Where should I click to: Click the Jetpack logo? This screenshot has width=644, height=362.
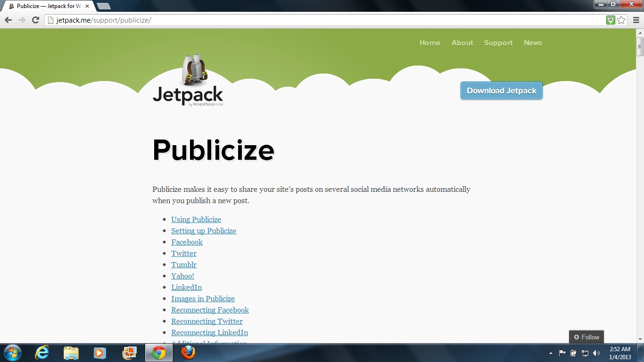click(x=188, y=81)
